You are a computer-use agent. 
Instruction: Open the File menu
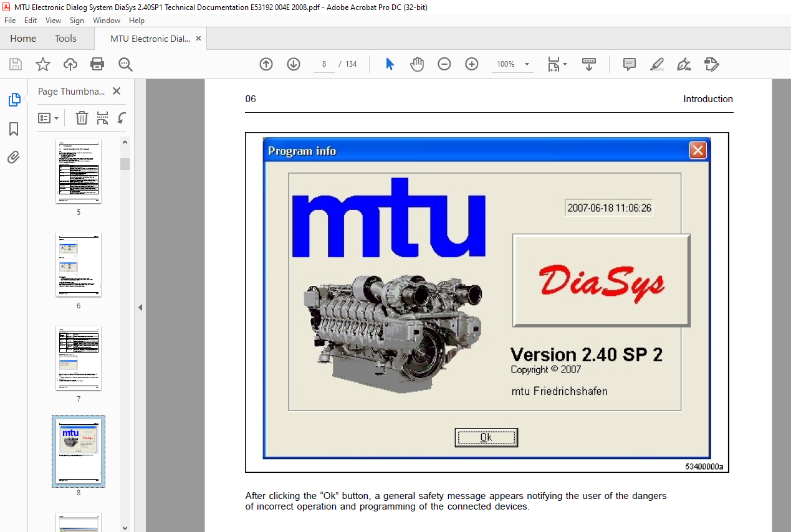click(x=10, y=21)
